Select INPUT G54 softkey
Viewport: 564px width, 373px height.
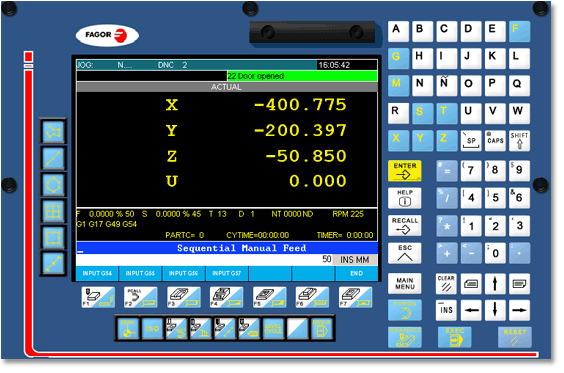pyautogui.click(x=97, y=273)
